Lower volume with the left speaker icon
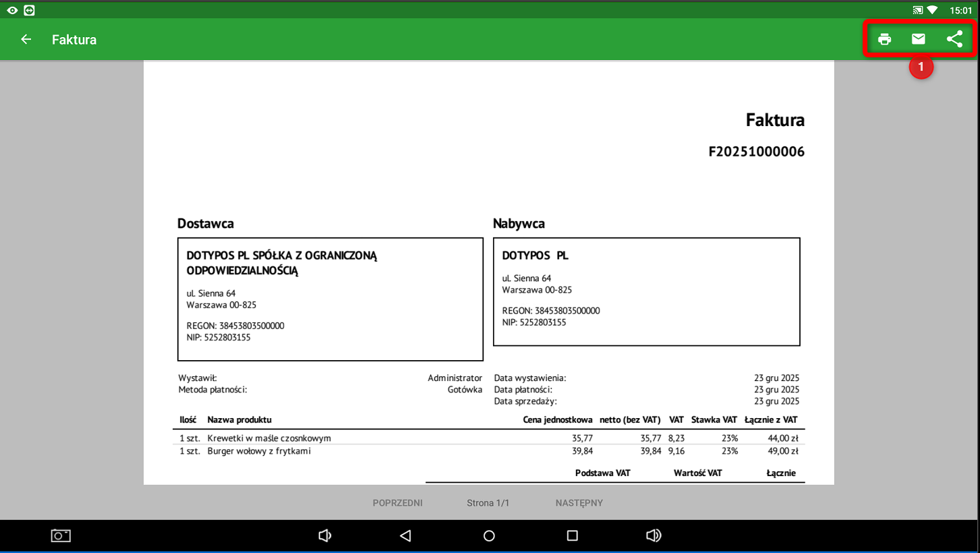The width and height of the screenshot is (980, 553). tap(324, 535)
